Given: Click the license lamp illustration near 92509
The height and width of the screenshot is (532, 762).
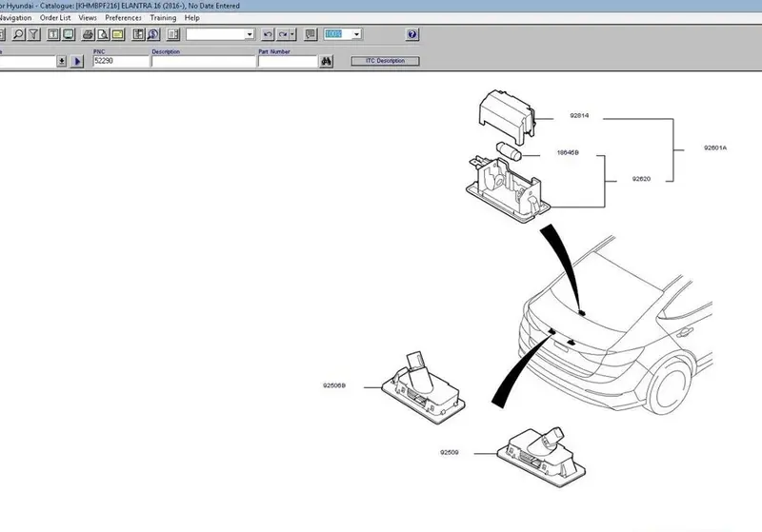Looking at the screenshot, I should click(541, 456).
